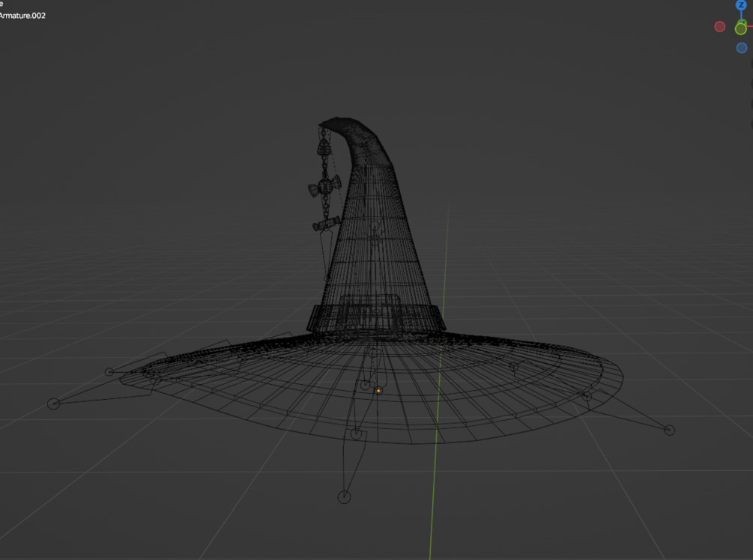Click the red negative X axis circle
Viewport: 753px width, 560px height.
tap(719, 27)
